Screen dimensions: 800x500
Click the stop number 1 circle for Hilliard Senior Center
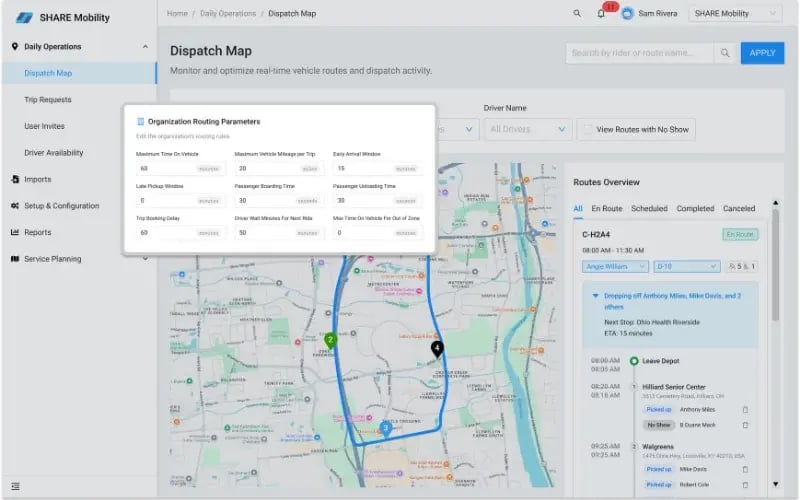(634, 387)
